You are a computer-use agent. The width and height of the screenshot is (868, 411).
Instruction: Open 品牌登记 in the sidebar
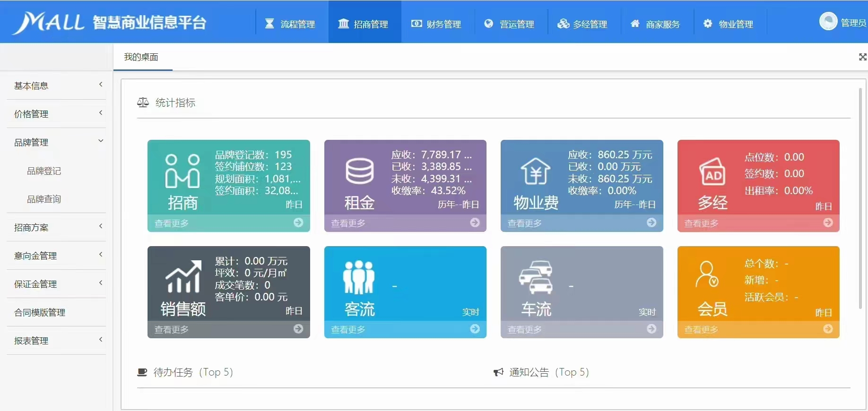(x=44, y=171)
